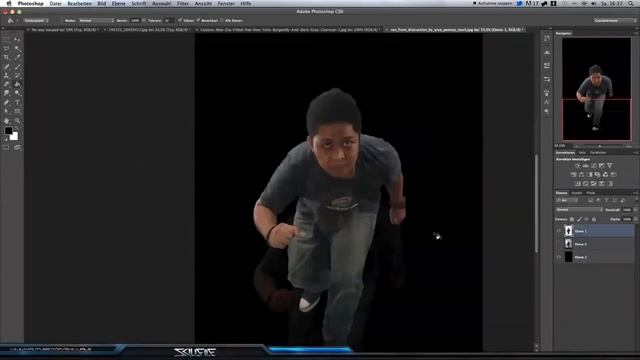Show the Ebene 0 layer
640x360 pixels.
[x=559, y=244]
